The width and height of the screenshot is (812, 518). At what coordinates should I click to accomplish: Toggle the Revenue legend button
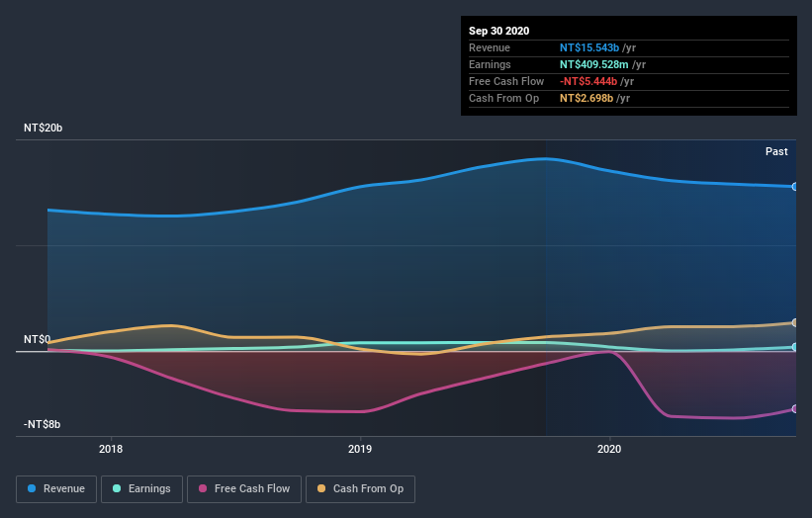point(56,489)
